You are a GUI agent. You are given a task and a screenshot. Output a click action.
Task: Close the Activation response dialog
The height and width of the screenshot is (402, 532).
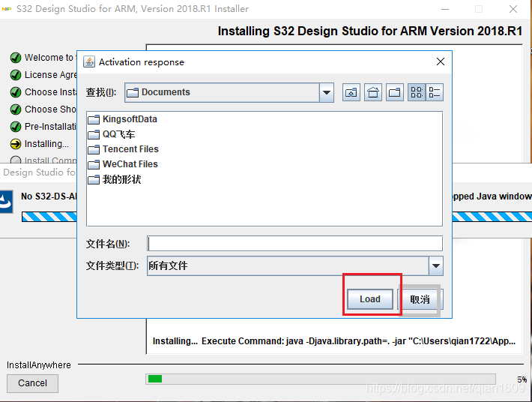[x=440, y=61]
